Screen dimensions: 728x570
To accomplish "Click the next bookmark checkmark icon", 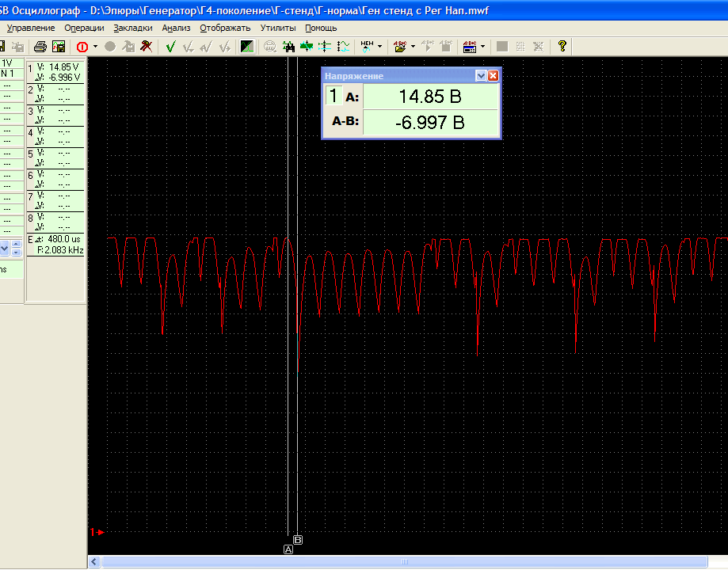I will point(225,47).
